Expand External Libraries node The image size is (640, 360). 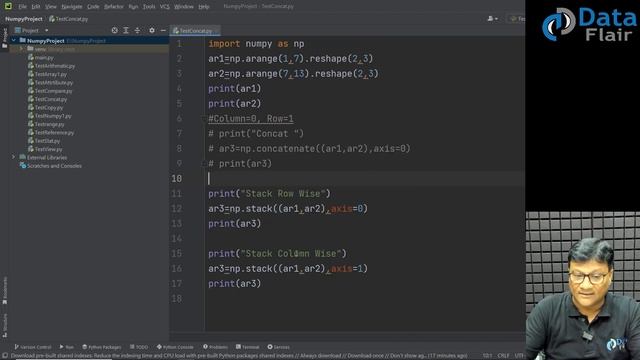point(13,157)
